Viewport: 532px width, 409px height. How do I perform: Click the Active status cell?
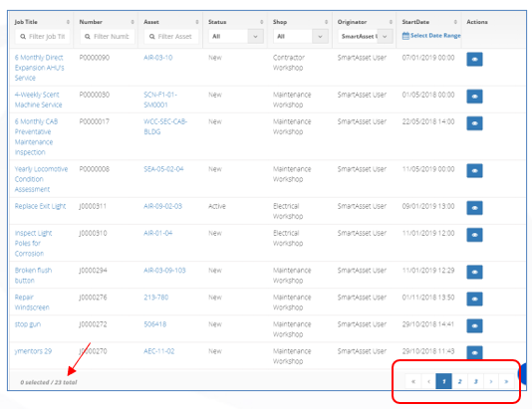tap(217, 206)
